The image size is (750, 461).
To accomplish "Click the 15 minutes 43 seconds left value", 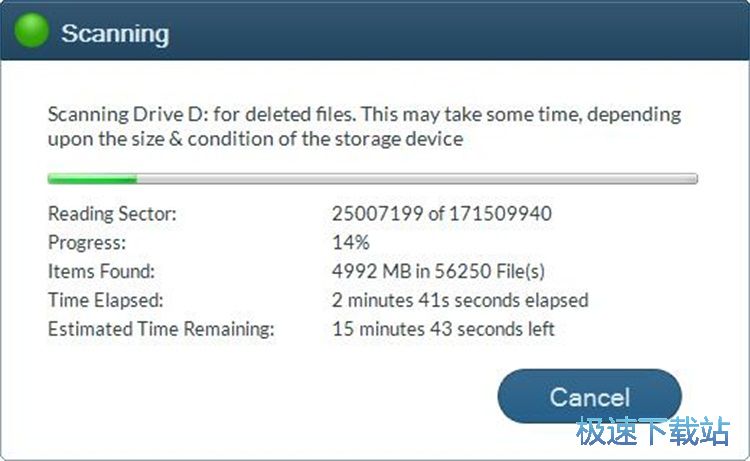I will (443, 329).
